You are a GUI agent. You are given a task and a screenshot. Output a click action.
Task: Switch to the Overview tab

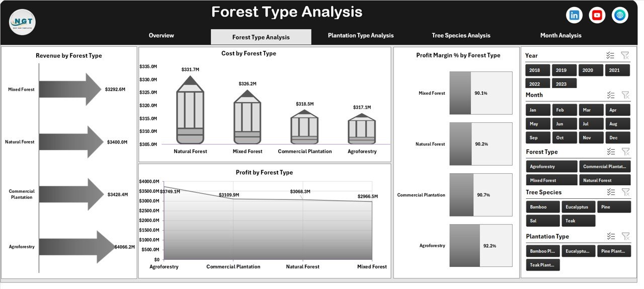[162, 36]
